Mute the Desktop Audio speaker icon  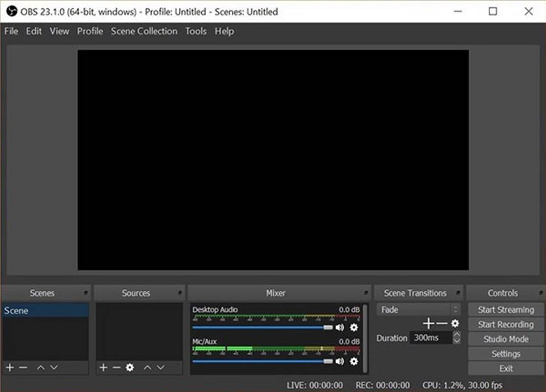[340, 327]
